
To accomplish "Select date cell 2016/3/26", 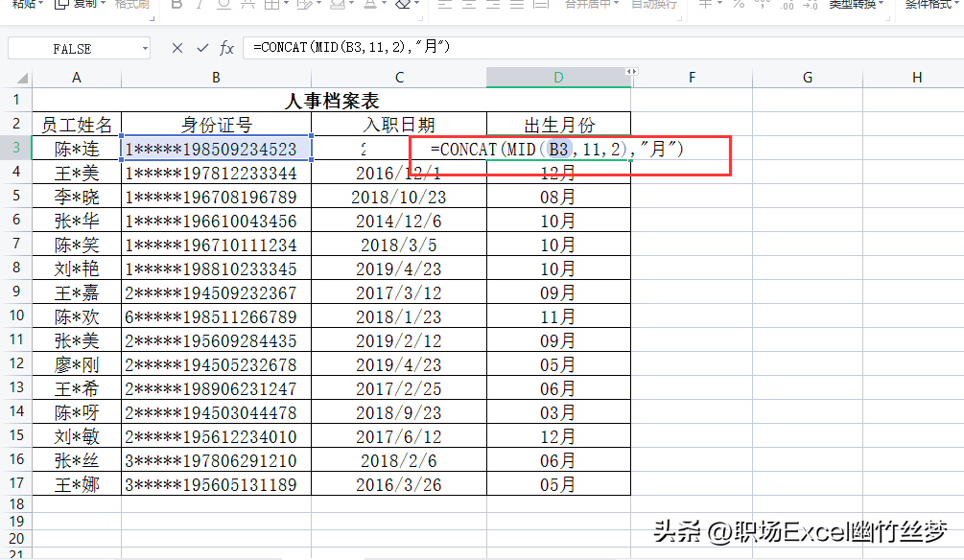I will [x=399, y=484].
